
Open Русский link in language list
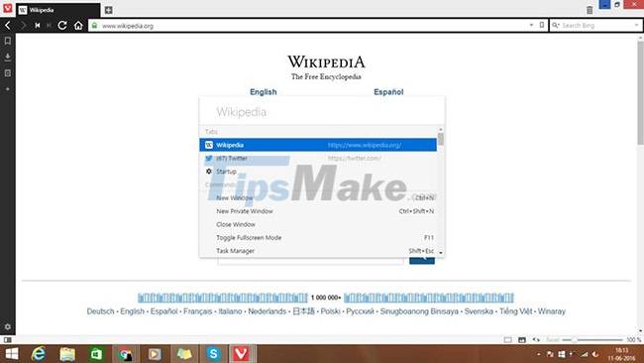tap(360, 311)
